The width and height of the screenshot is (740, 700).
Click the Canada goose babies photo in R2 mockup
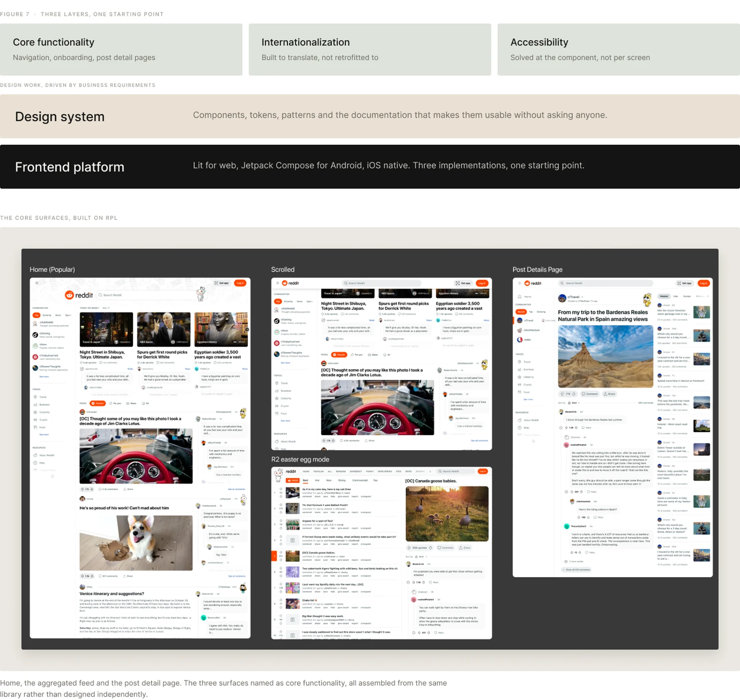447,514
